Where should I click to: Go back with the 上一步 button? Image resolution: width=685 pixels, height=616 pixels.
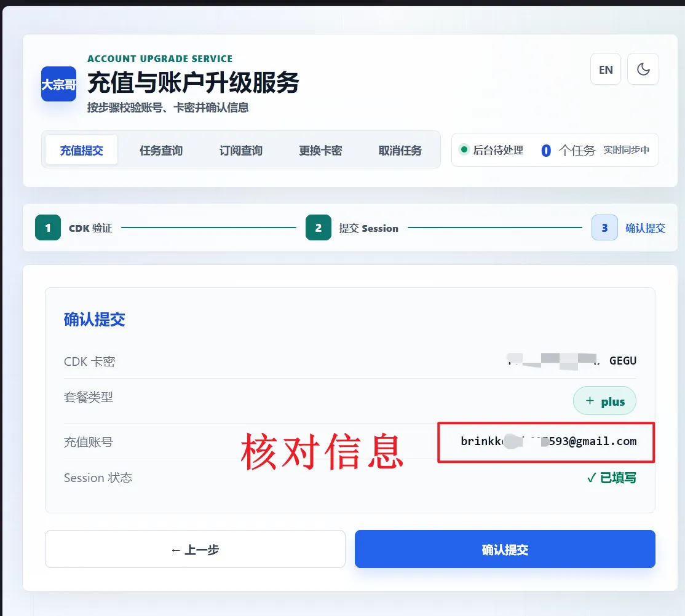tap(195, 549)
